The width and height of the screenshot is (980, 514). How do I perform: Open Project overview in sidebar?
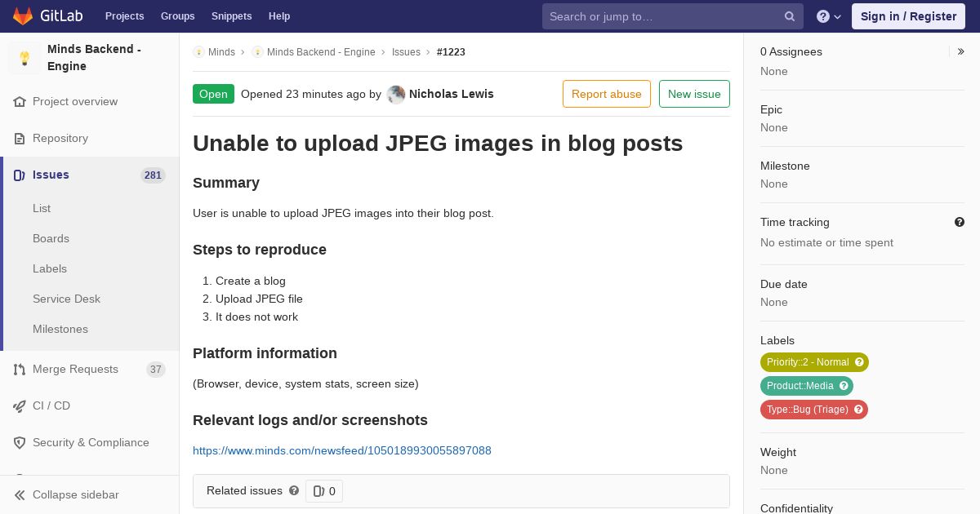point(75,102)
